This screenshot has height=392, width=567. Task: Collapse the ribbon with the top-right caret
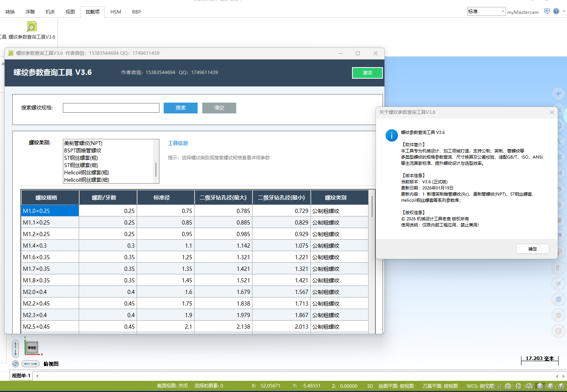point(564,11)
